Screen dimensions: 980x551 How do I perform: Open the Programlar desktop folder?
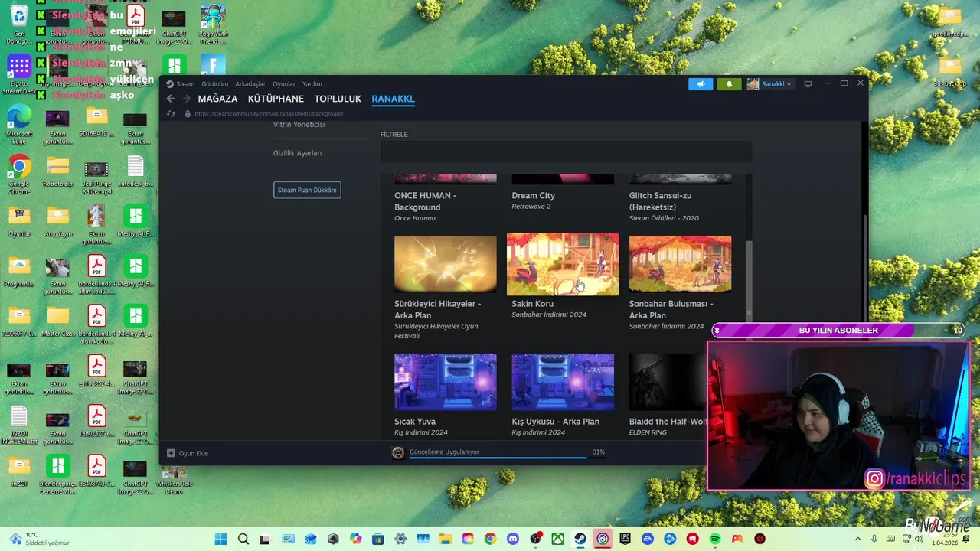pos(19,272)
